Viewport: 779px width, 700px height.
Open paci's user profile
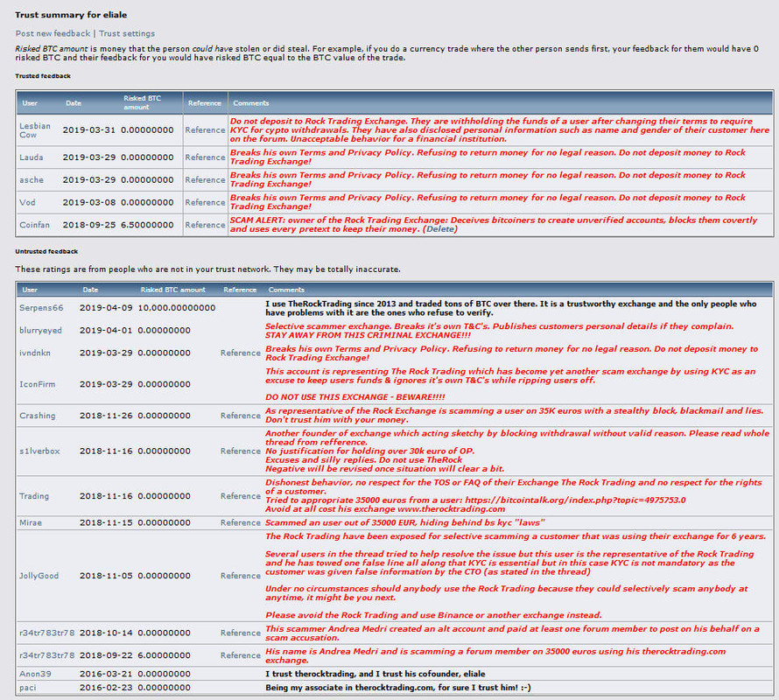point(28,688)
